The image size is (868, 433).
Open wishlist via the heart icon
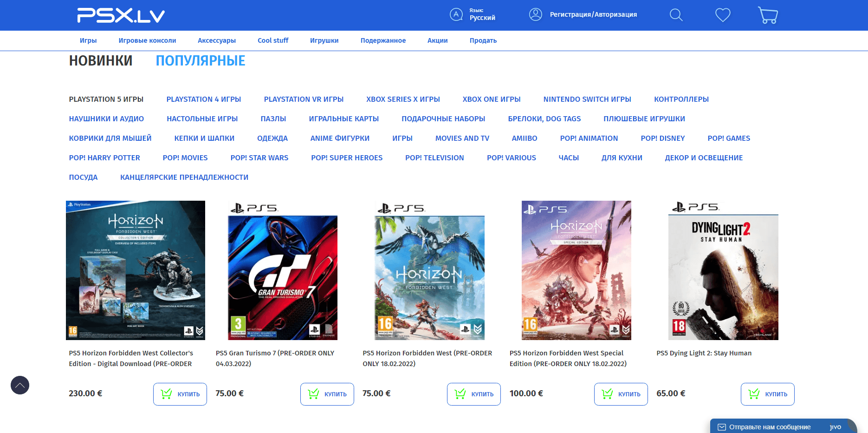coord(723,15)
